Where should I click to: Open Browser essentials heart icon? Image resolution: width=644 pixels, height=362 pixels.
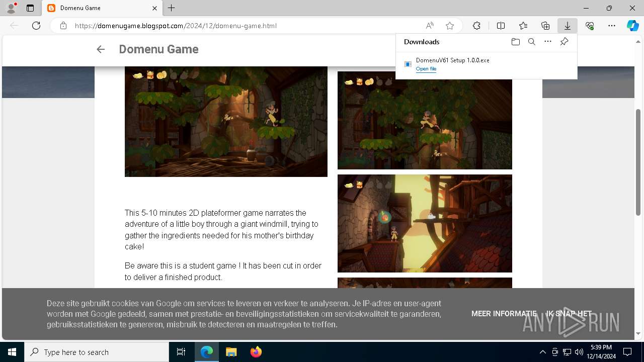point(590,26)
